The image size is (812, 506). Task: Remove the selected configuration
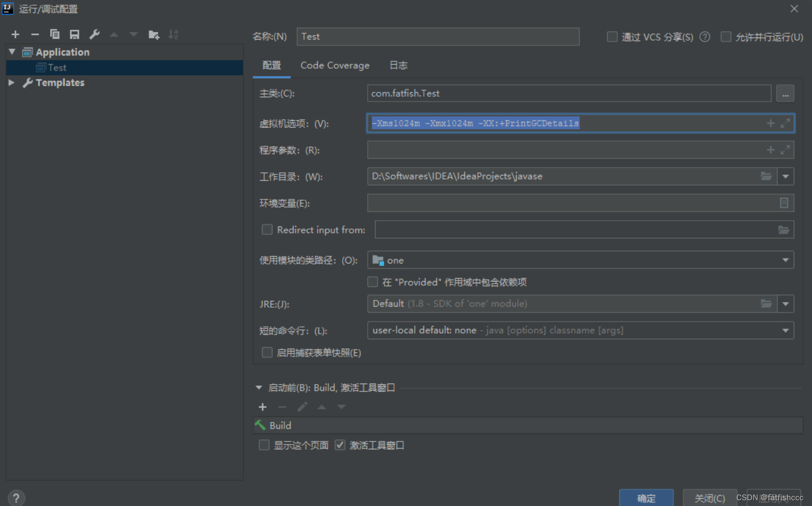[x=35, y=34]
